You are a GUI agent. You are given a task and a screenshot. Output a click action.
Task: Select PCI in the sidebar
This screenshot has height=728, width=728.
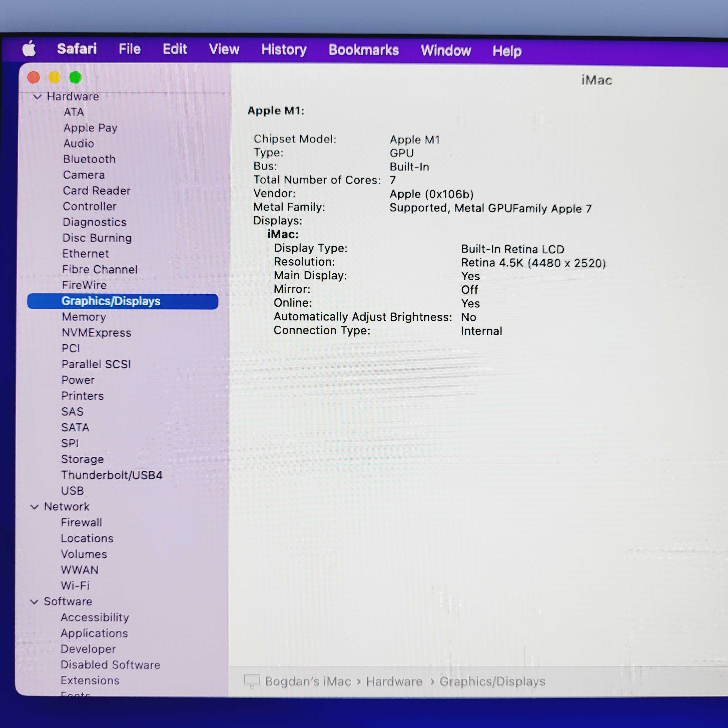tap(71, 349)
